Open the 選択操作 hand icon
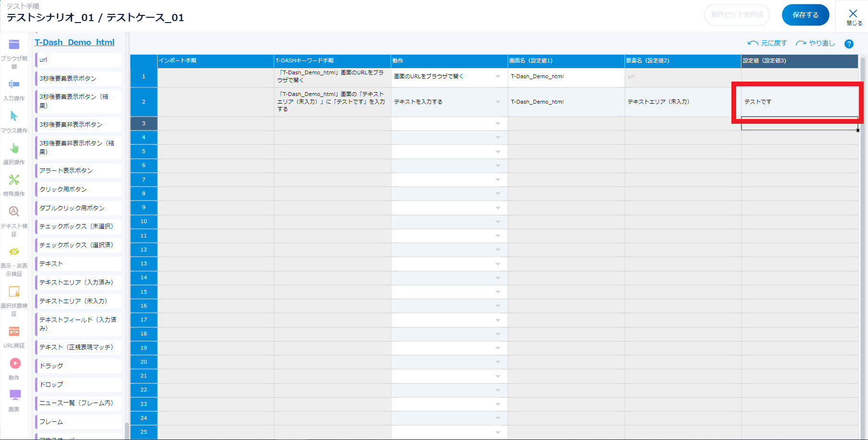Screen dimensions: 868x440 click(14, 148)
